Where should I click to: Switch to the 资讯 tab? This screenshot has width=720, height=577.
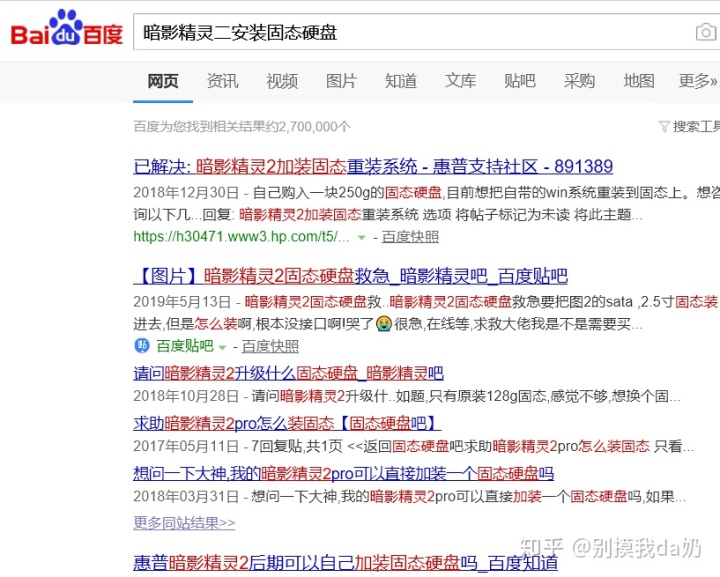(222, 81)
